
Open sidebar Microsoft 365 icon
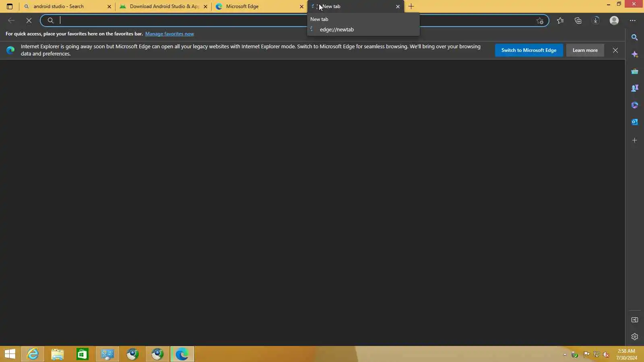coord(635,105)
